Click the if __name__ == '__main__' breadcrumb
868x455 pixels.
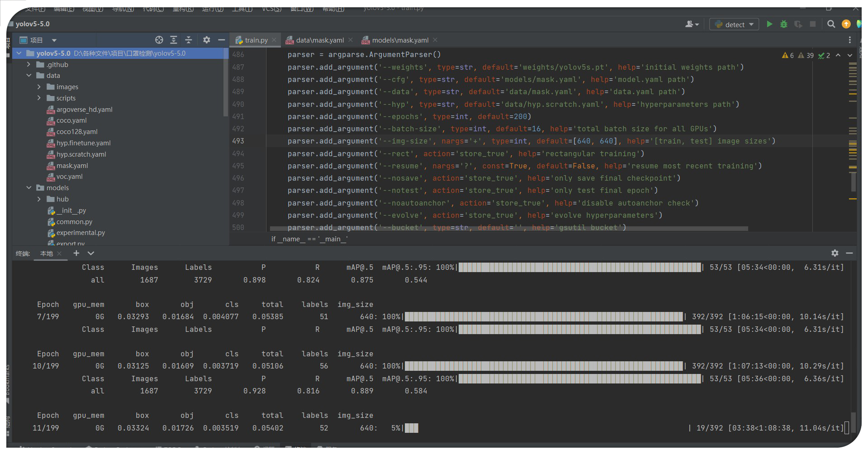[x=309, y=239]
